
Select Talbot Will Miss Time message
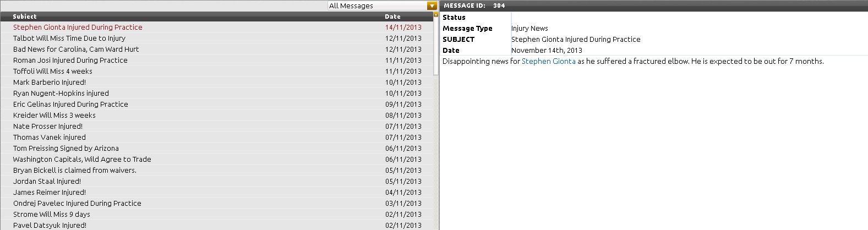pyautogui.click(x=69, y=38)
